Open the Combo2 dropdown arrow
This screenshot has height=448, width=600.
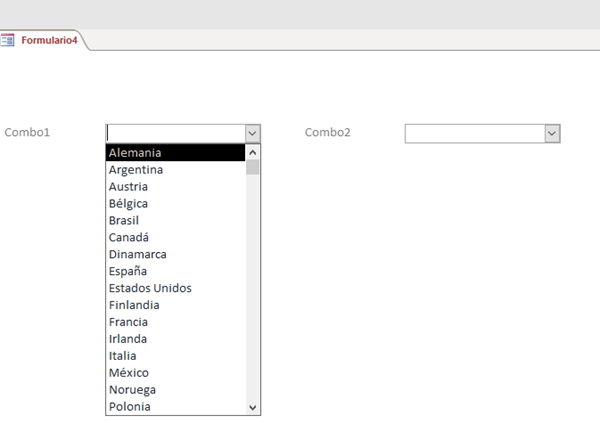click(x=552, y=134)
